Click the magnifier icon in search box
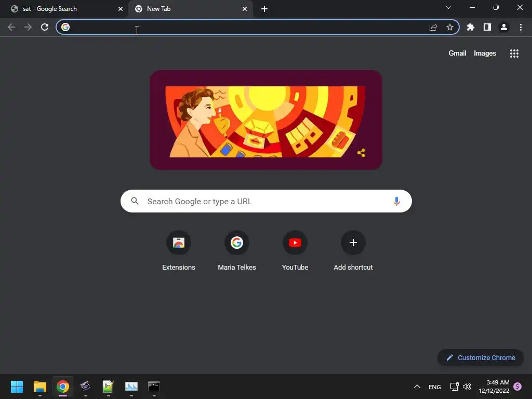 (x=135, y=201)
